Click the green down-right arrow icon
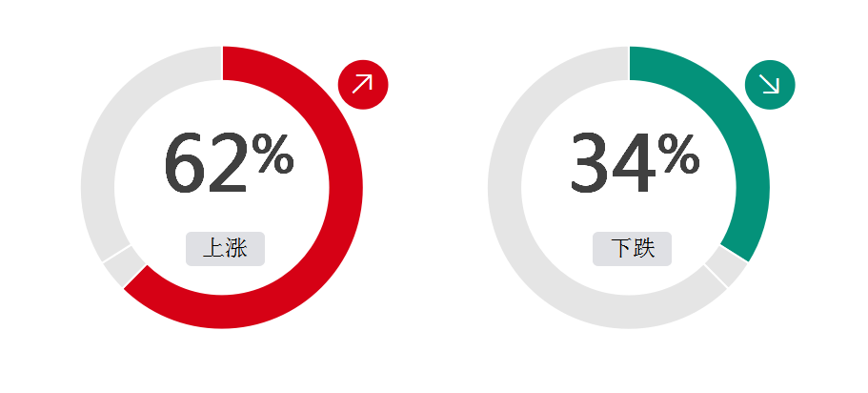 [x=770, y=84]
